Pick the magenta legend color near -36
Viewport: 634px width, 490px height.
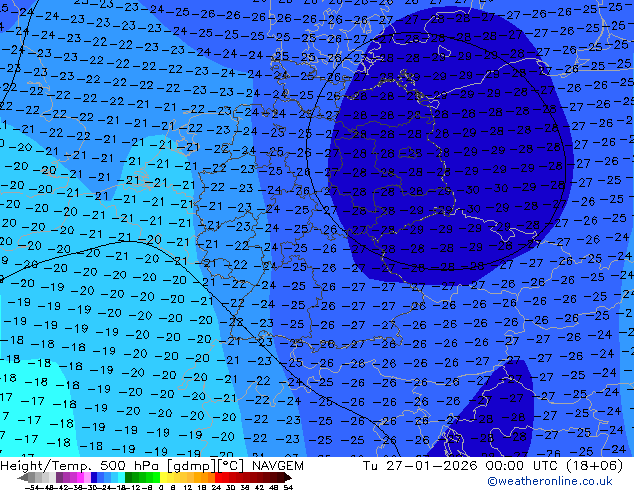click(x=80, y=477)
